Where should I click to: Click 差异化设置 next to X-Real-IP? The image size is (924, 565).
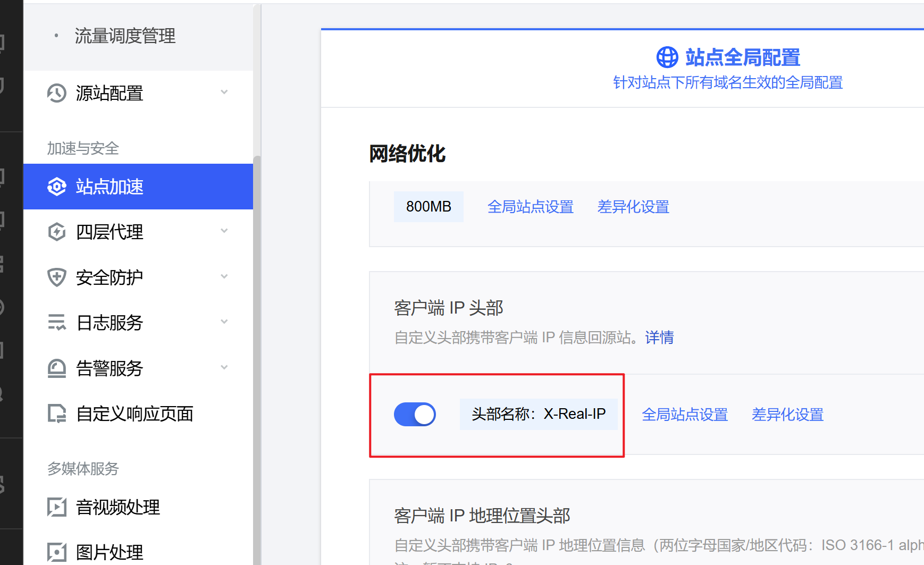coord(787,415)
